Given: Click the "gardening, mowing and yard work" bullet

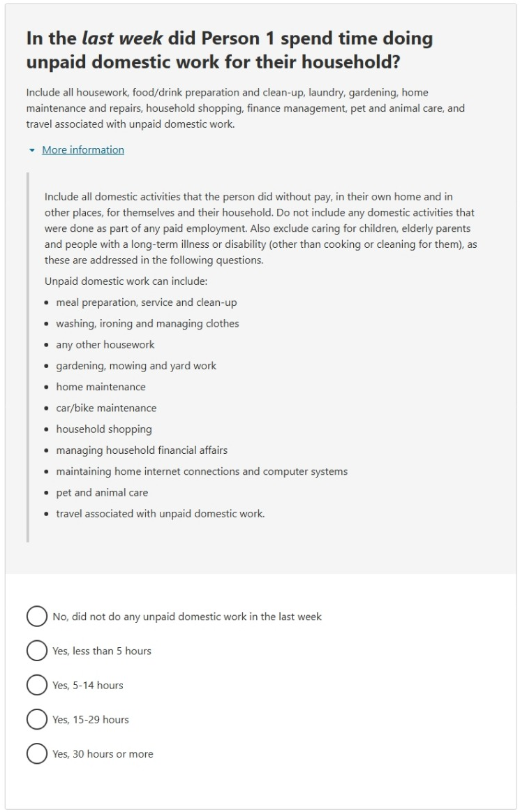Looking at the screenshot, I should point(136,365).
